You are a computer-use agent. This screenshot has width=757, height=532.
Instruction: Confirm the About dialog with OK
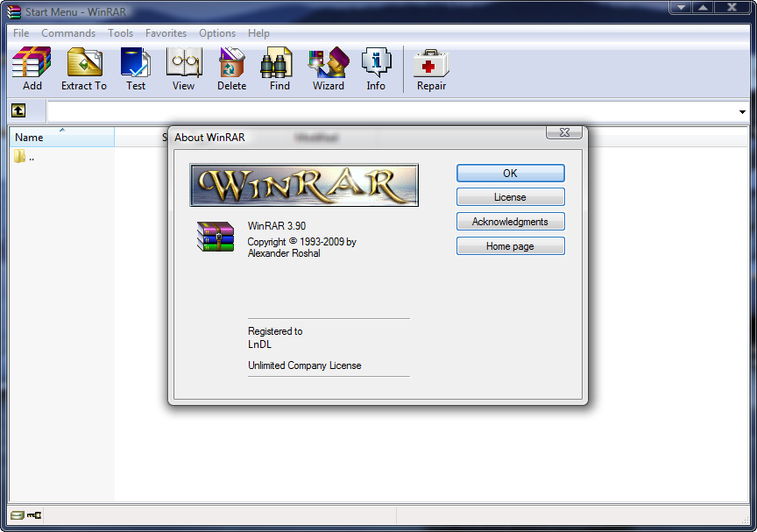510,174
